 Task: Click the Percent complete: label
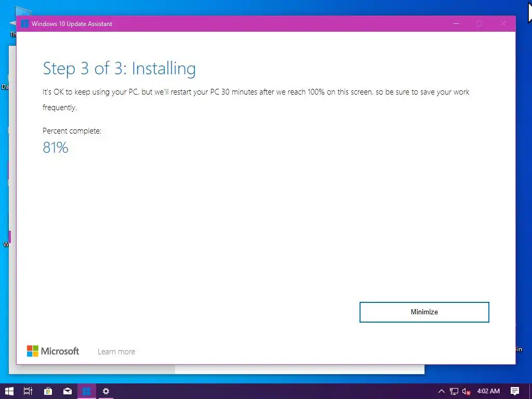(72, 131)
